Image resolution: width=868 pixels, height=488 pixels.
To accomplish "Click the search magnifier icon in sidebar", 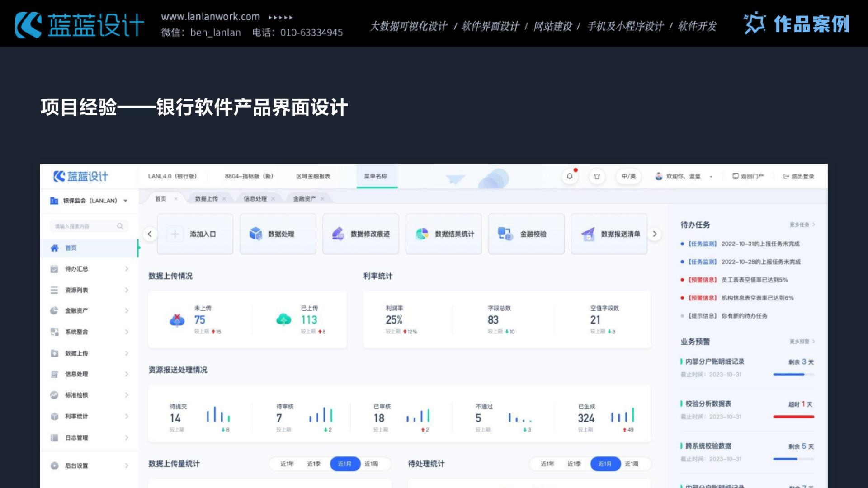I will coord(120,226).
